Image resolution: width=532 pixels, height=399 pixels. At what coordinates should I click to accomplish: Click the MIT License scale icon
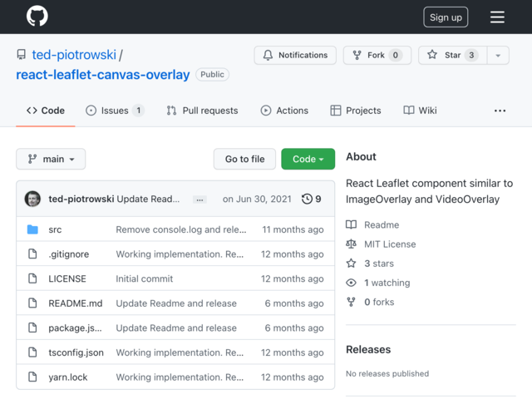point(351,244)
